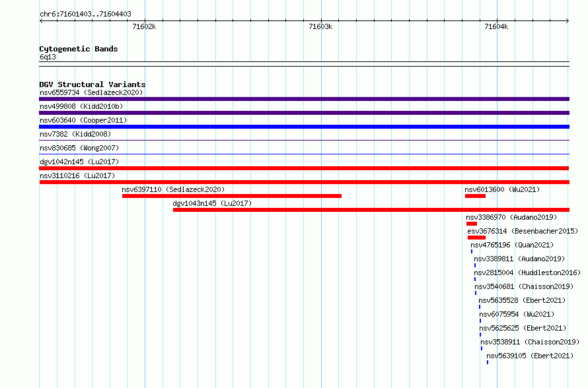Click the thin blue line under nsv830685
Image resolution: width=588 pixels, height=388 pixels.
pyautogui.click(x=304, y=154)
